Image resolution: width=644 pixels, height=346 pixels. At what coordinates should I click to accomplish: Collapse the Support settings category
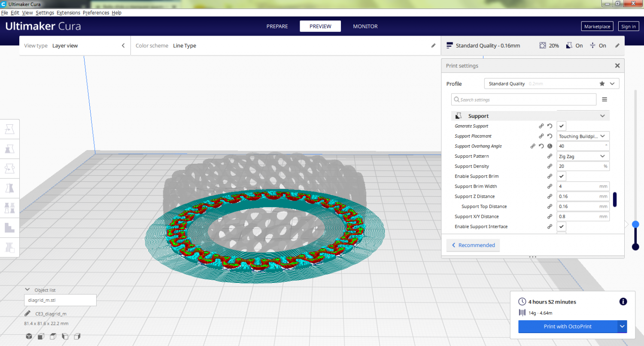[603, 116]
